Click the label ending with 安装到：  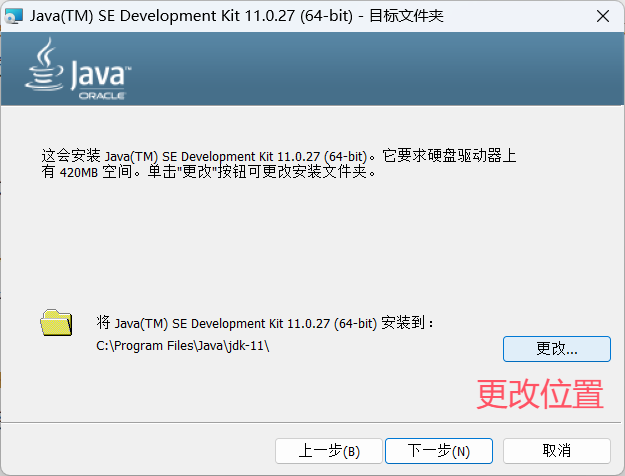(x=265, y=323)
